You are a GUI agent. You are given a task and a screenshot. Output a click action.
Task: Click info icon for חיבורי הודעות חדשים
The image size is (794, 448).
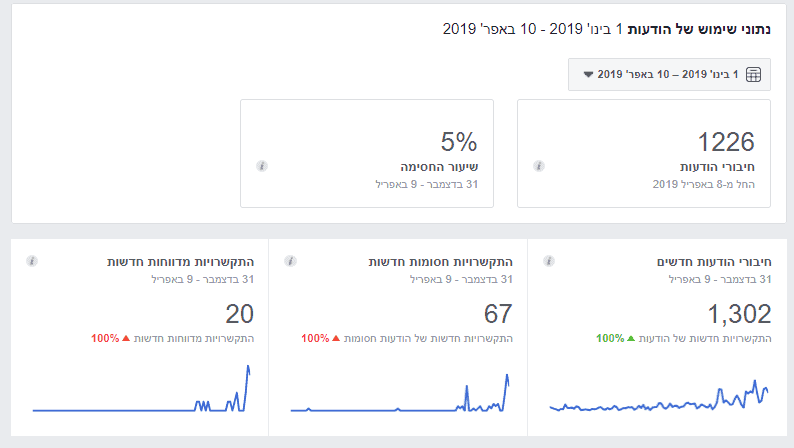tap(549, 261)
